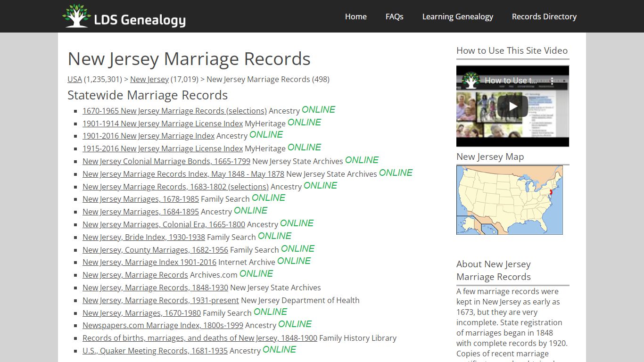Open 1915-2016 New Jersey Marriage License Index
This screenshot has height=362, width=644.
click(x=163, y=148)
